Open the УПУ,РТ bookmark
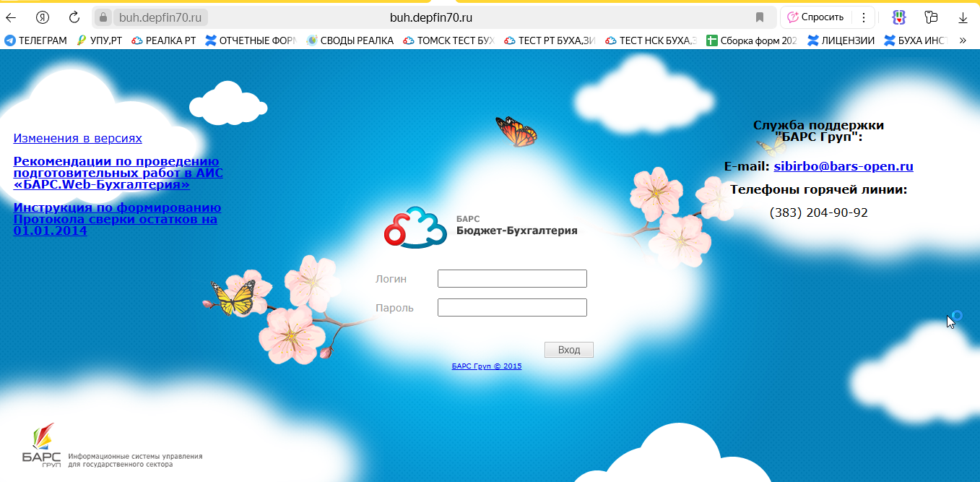 [x=99, y=40]
